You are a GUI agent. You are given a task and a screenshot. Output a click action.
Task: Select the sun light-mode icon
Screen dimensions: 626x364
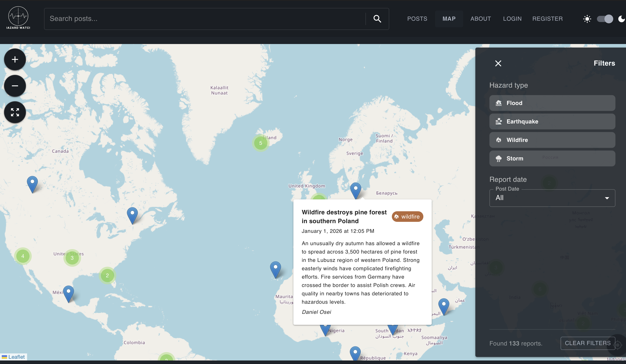(x=587, y=19)
